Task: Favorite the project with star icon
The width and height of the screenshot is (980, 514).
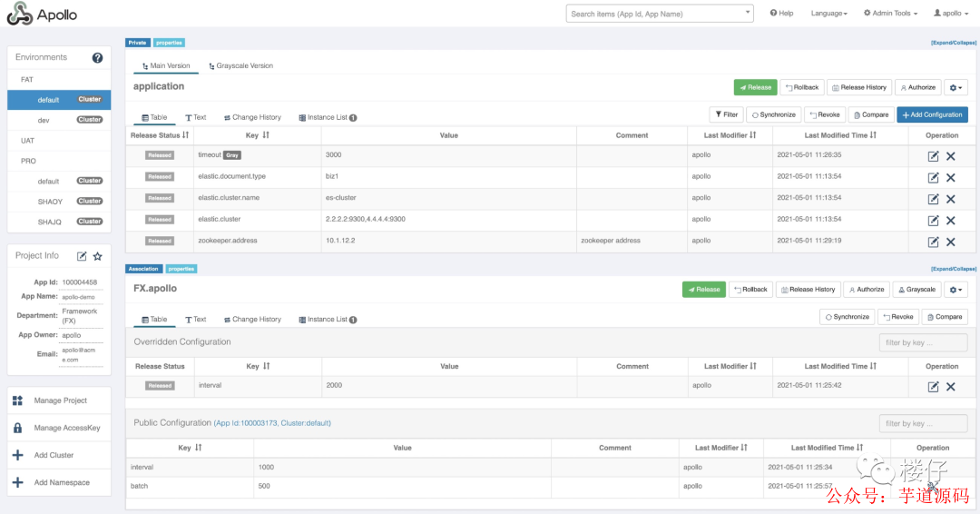Action: click(x=97, y=256)
